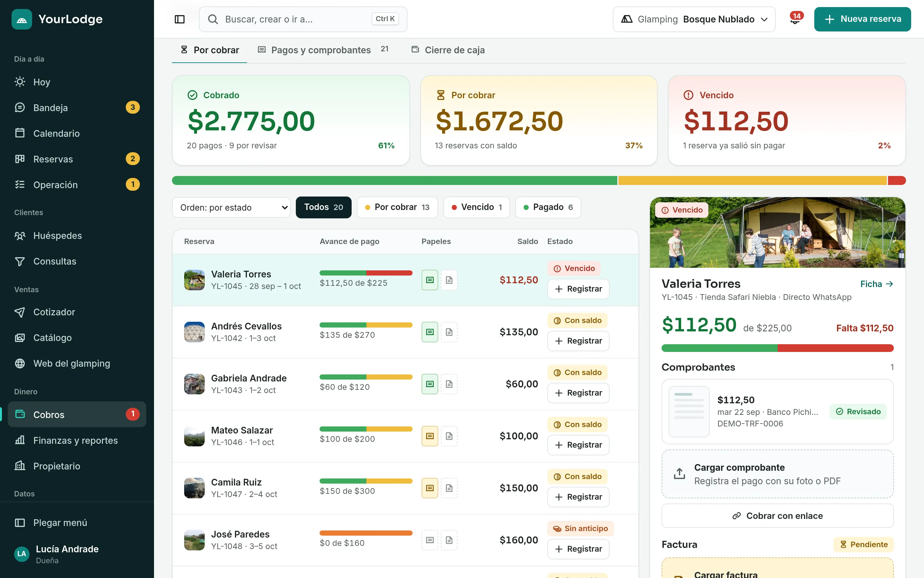Open Bandeja inbox in the sidebar
This screenshot has height=578, width=924.
point(77,108)
